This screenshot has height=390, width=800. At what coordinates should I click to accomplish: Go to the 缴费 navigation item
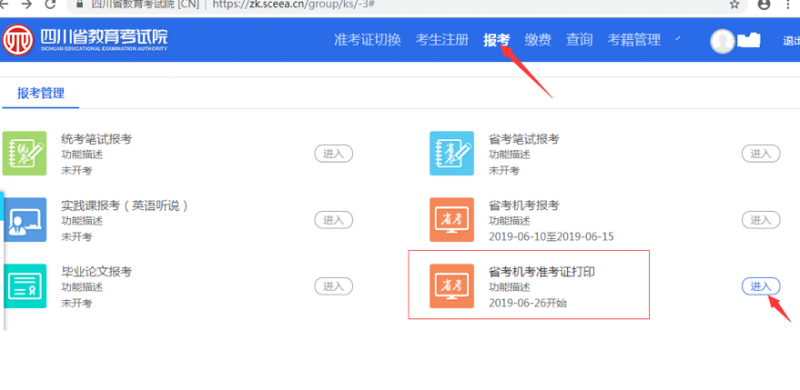click(x=538, y=40)
